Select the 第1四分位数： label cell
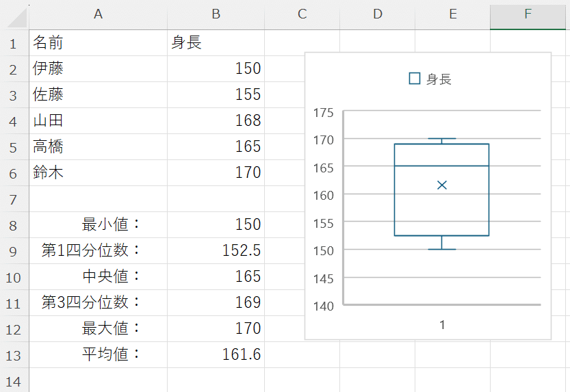The width and height of the screenshot is (570, 392). [98, 250]
